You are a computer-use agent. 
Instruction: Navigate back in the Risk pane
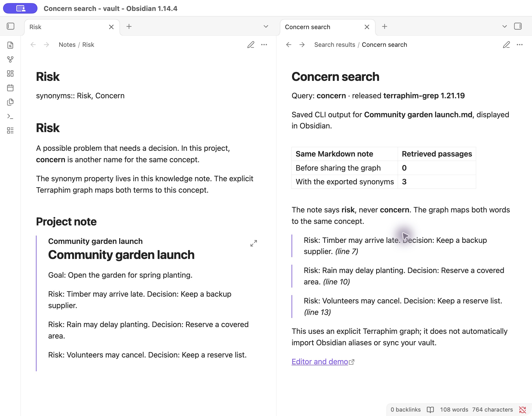point(33,45)
